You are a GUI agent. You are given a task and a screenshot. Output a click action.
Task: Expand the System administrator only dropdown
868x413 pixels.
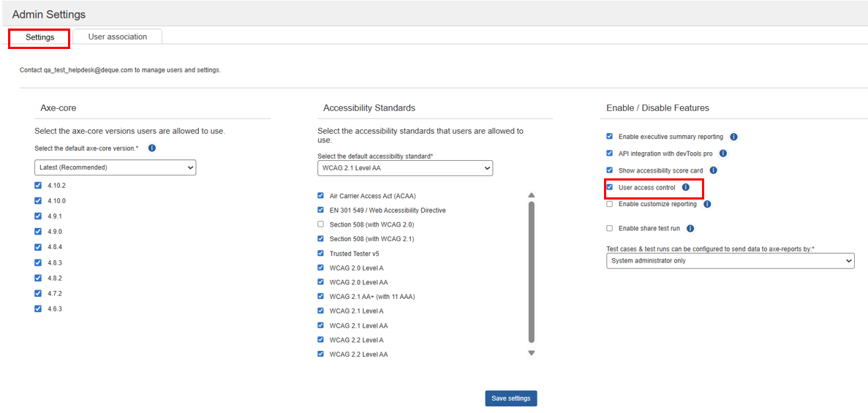coord(730,261)
